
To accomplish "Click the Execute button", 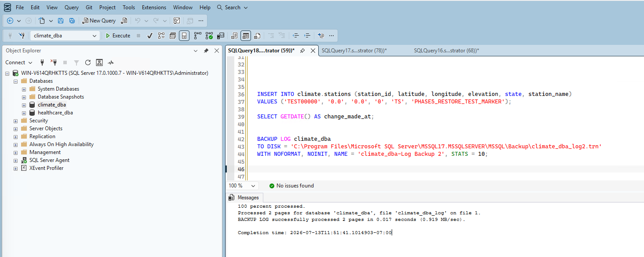I will pyautogui.click(x=117, y=36).
